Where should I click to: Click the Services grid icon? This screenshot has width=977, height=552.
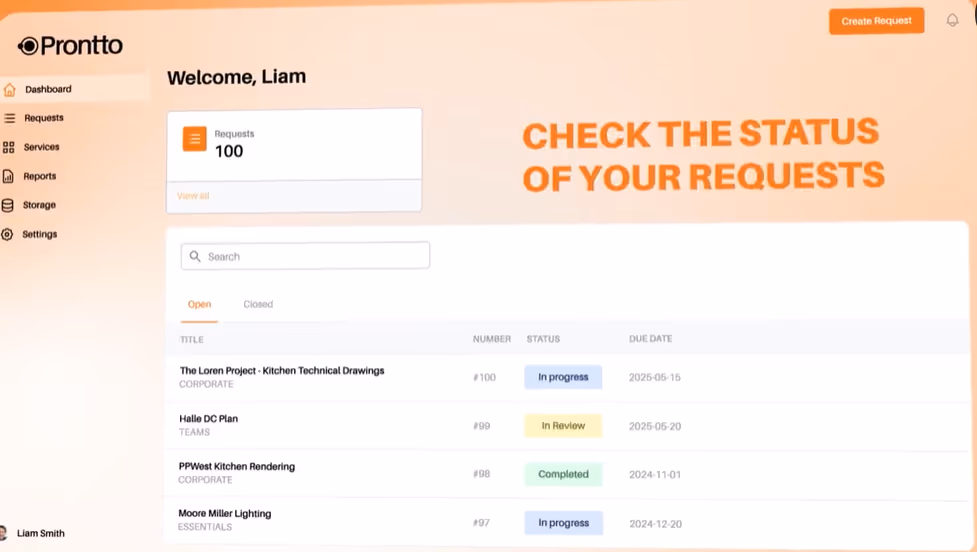8,147
